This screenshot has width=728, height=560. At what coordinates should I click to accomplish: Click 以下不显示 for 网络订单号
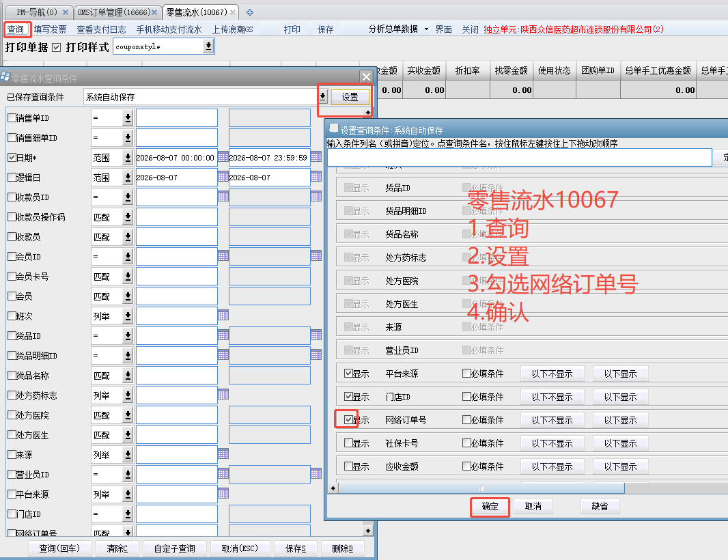click(552, 420)
